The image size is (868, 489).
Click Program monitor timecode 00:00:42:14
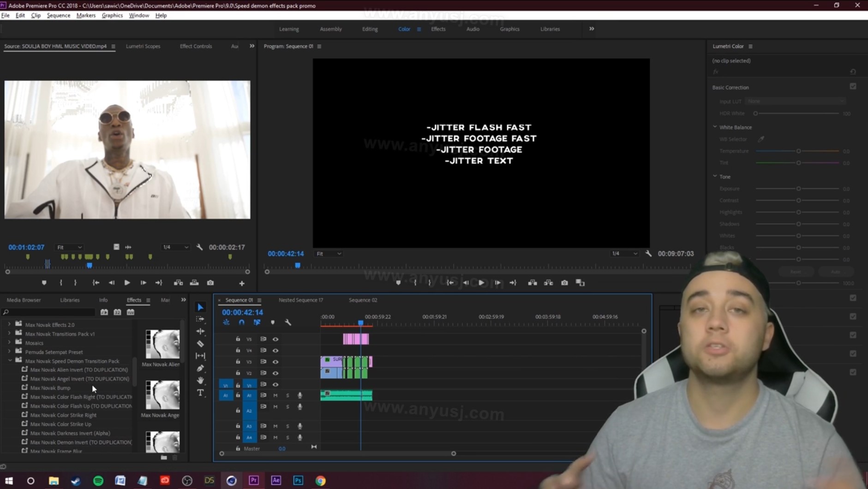(286, 254)
